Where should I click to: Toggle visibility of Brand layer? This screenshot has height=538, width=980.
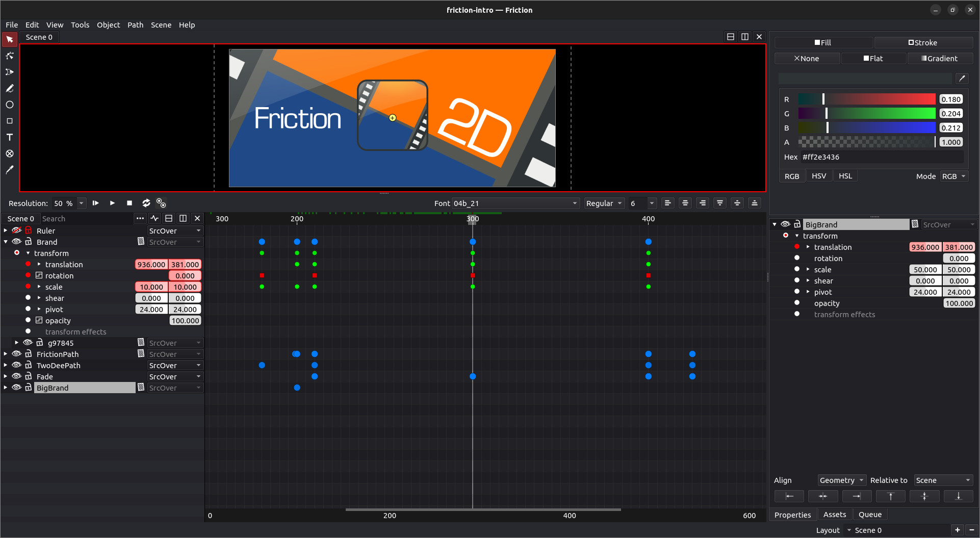17,242
